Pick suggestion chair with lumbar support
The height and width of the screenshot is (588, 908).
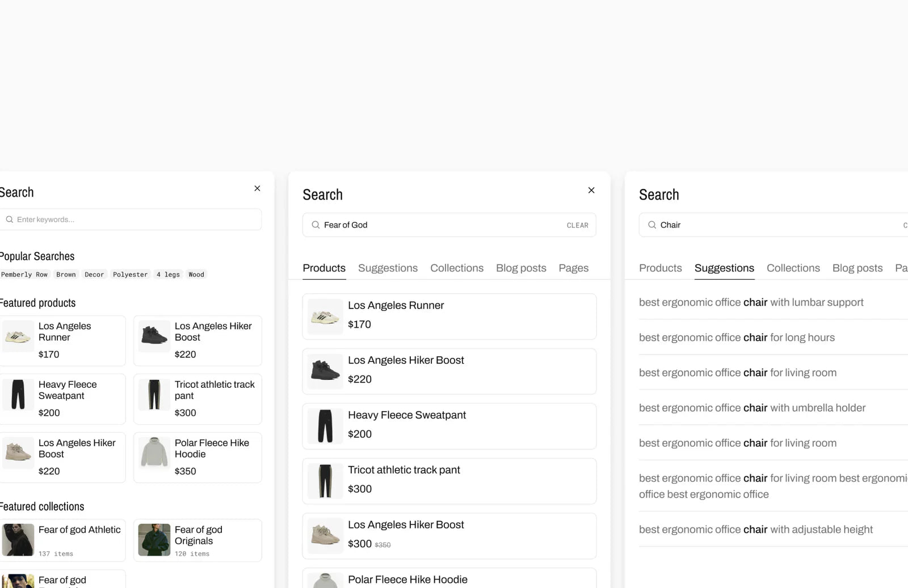point(751,303)
